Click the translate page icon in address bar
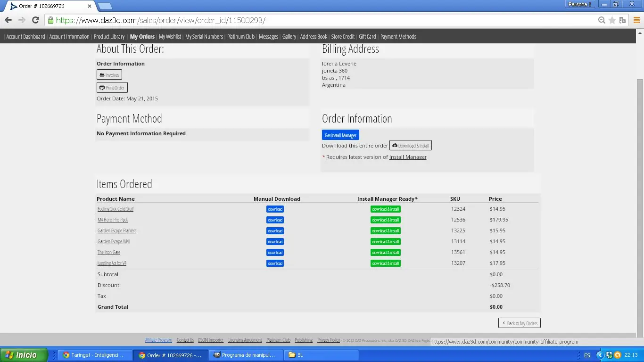Image resolution: width=644 pixels, height=362 pixels. tap(622, 20)
